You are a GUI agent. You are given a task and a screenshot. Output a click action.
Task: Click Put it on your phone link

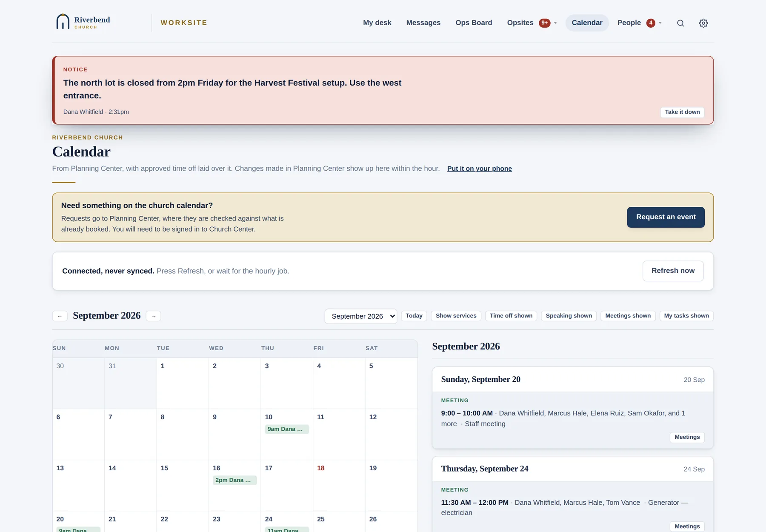tap(480, 169)
